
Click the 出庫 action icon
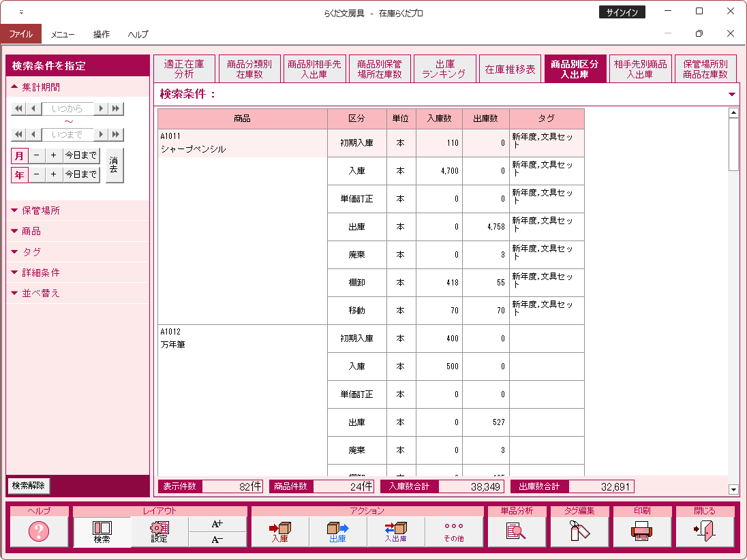(338, 532)
